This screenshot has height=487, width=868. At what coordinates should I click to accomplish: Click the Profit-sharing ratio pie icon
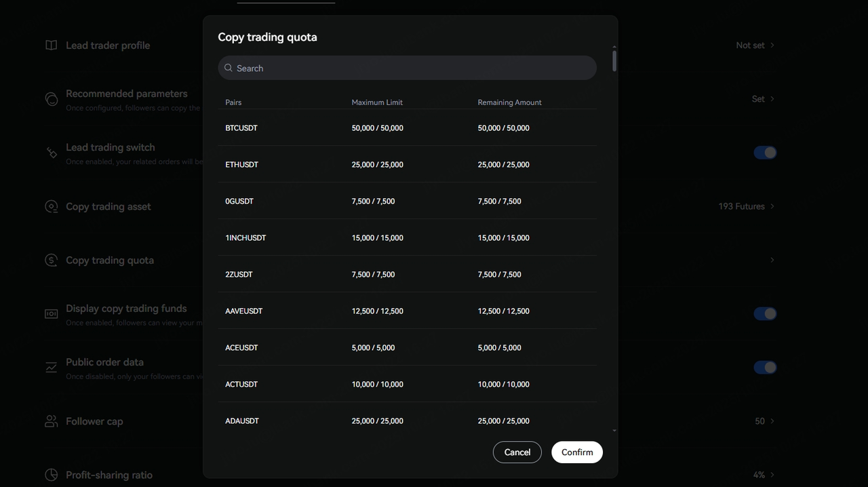pos(51,475)
